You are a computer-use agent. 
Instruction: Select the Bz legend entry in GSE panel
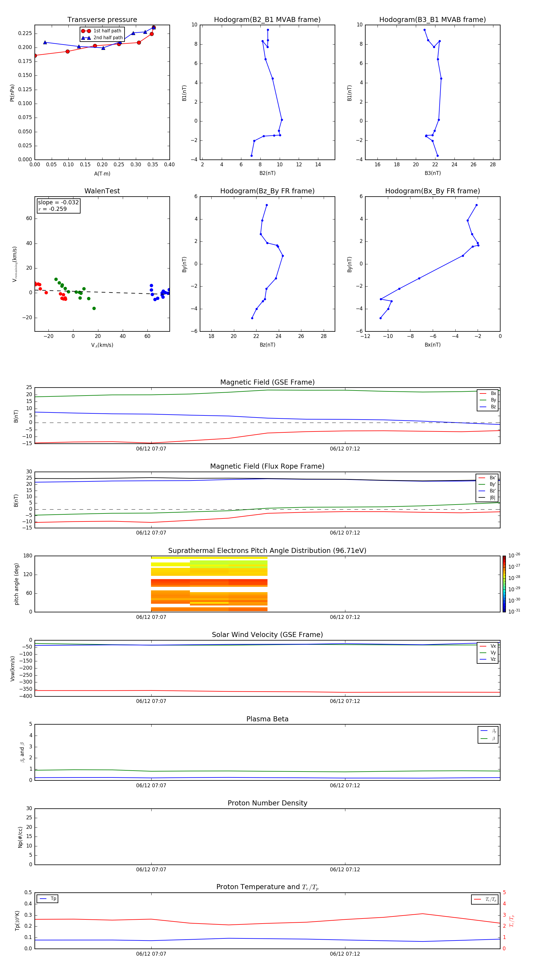488,407
